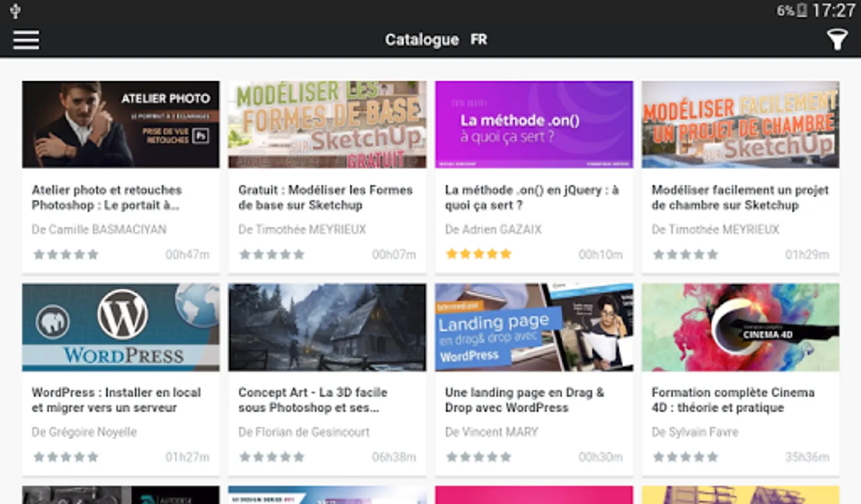Click star rating of chambre Sketchup course
This screenshot has height=504, width=861.
coord(686,255)
